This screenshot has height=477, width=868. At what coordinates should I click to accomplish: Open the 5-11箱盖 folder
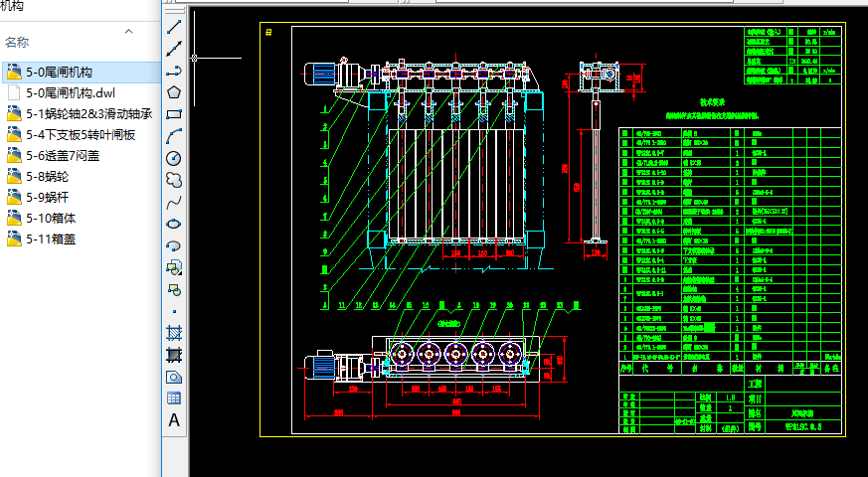click(51, 239)
